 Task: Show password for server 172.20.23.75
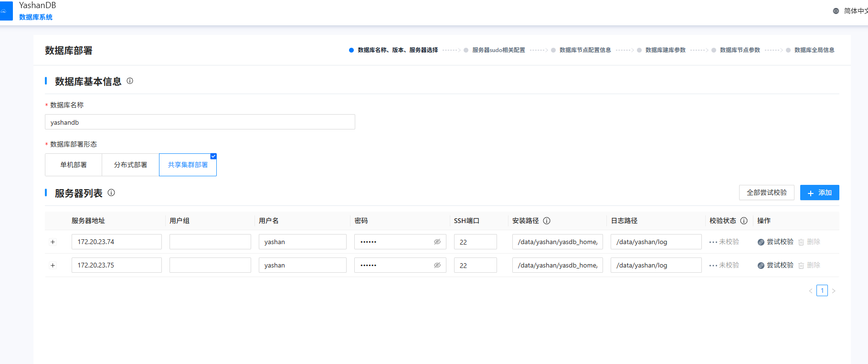click(x=437, y=266)
